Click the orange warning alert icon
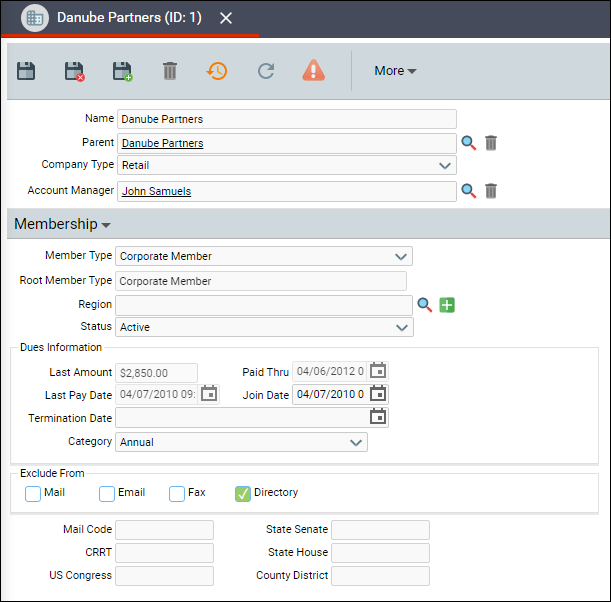Screen dimensions: 611x602 point(314,71)
